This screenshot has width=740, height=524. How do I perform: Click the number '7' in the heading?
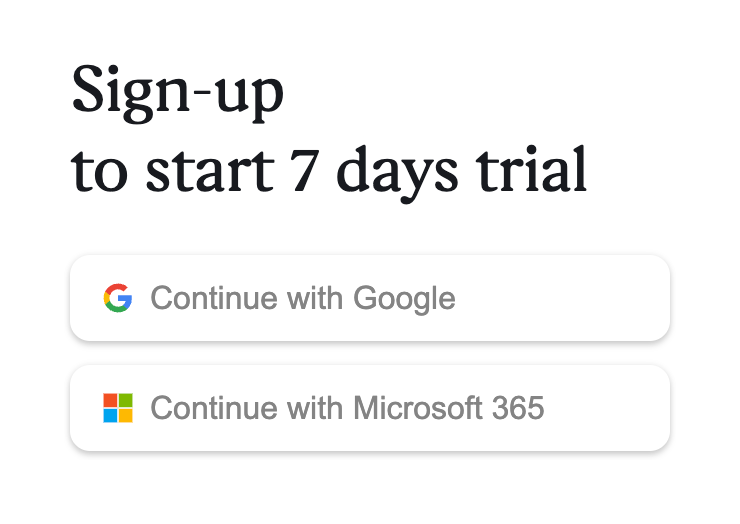(297, 171)
